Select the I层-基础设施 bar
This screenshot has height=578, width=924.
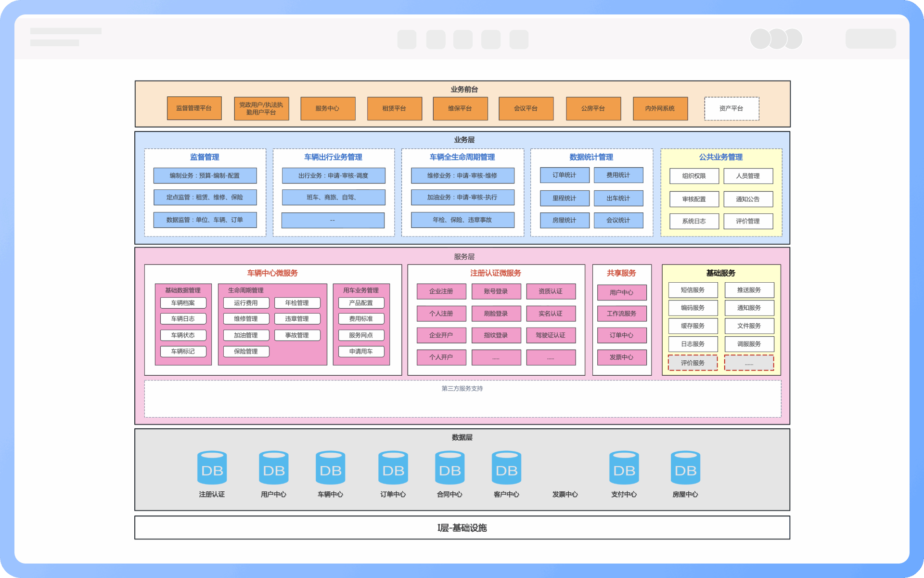pyautogui.click(x=462, y=528)
